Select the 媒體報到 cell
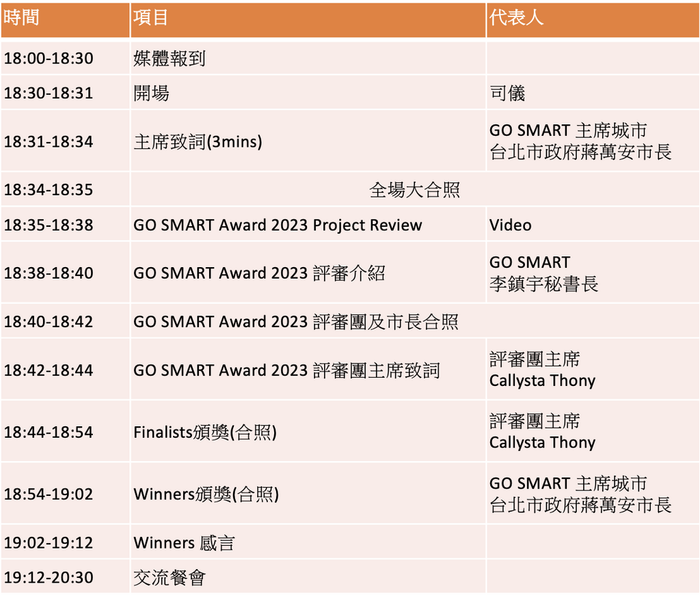 170,59
